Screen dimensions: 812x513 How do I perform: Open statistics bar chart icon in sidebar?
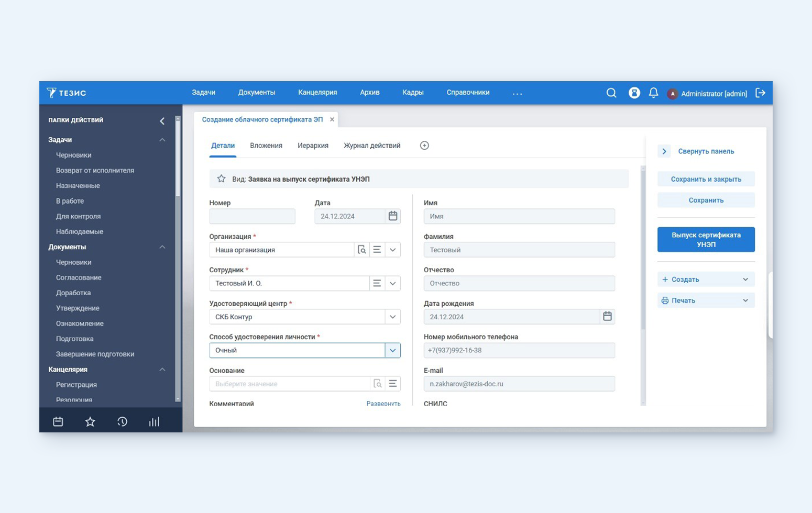(x=154, y=421)
